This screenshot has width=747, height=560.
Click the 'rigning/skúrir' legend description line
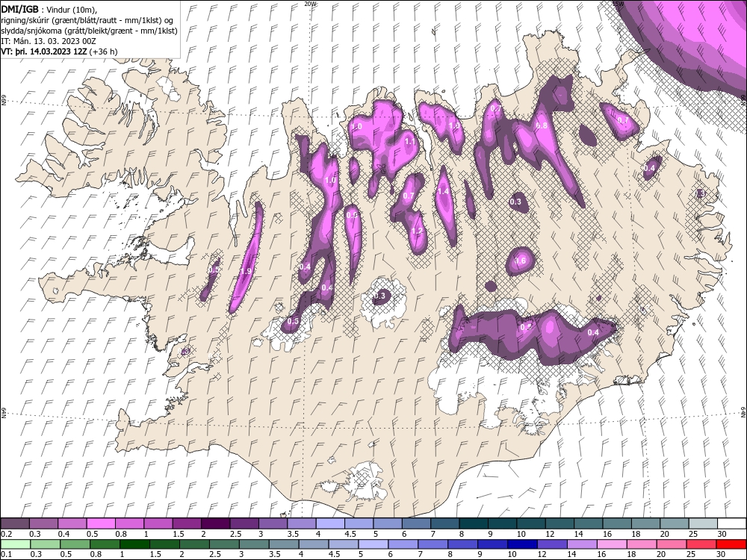(87, 19)
